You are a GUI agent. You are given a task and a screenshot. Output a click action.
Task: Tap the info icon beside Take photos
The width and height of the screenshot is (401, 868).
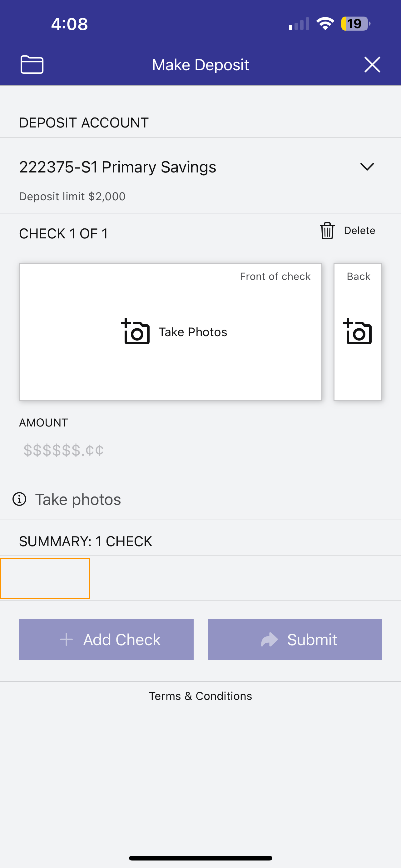pos(20,499)
